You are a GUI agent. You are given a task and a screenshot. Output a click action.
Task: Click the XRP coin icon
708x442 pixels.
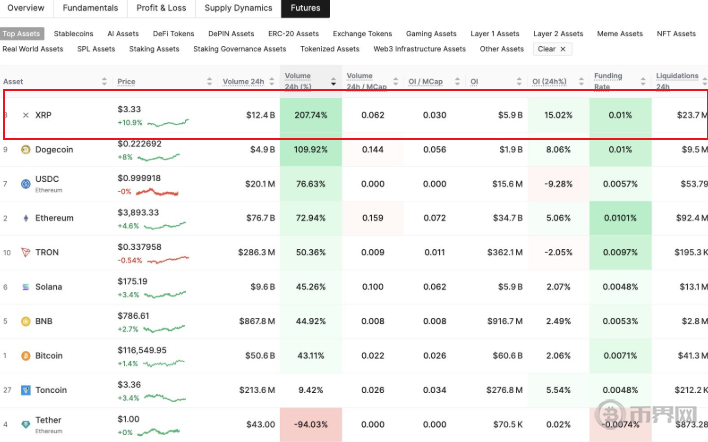tap(26, 116)
